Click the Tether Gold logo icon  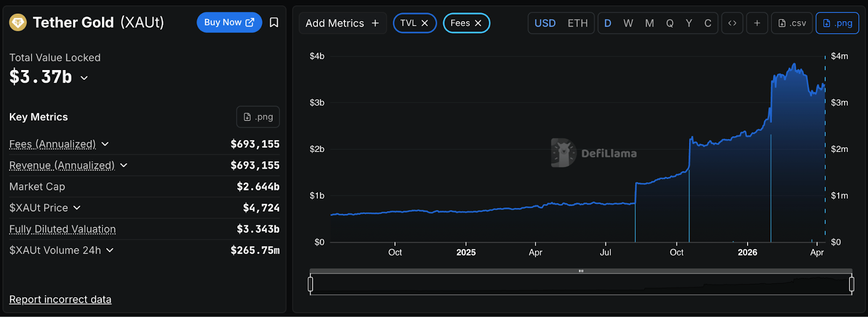click(18, 22)
